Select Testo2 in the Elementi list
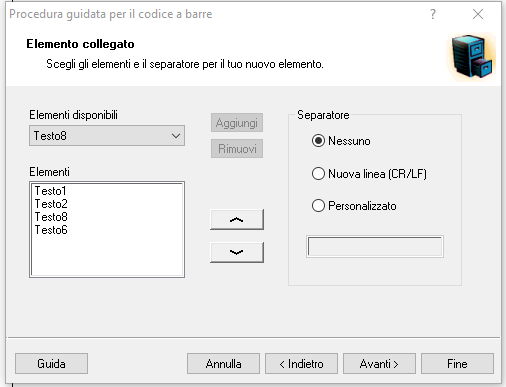 pyautogui.click(x=51, y=204)
